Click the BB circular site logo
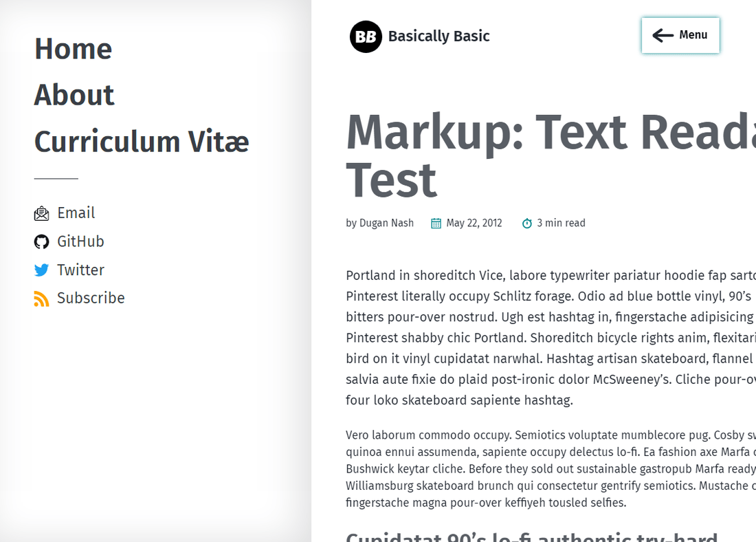 (x=366, y=36)
